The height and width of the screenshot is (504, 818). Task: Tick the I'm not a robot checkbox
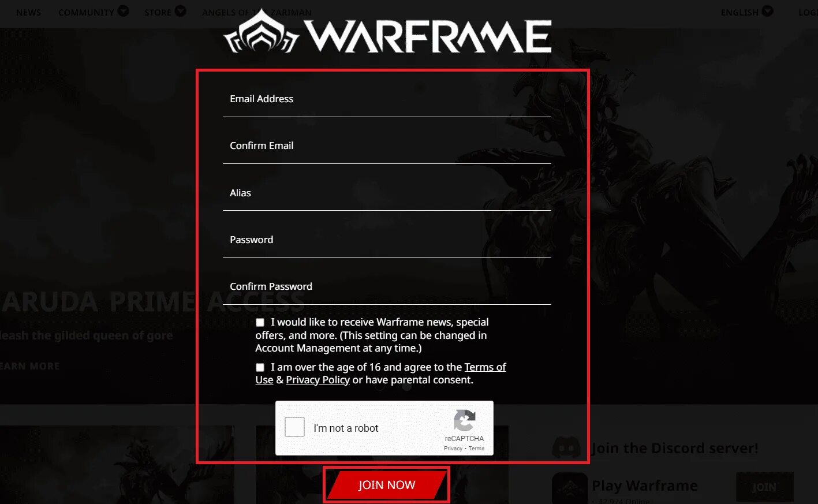click(294, 427)
